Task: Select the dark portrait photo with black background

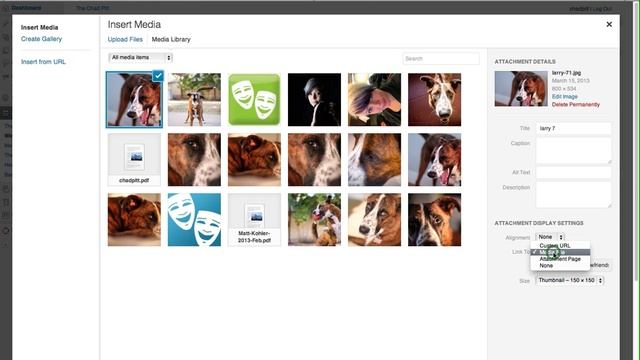Action: (x=314, y=100)
